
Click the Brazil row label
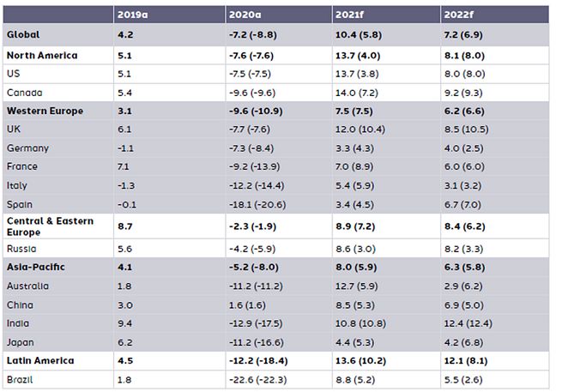point(21,379)
